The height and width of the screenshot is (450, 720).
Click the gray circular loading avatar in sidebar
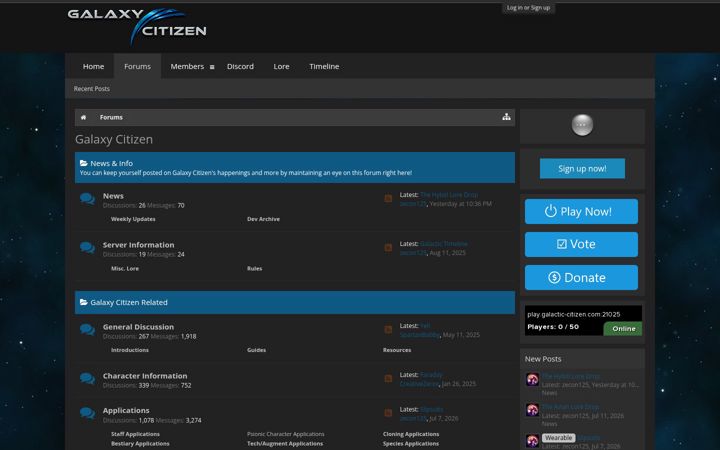point(582,125)
